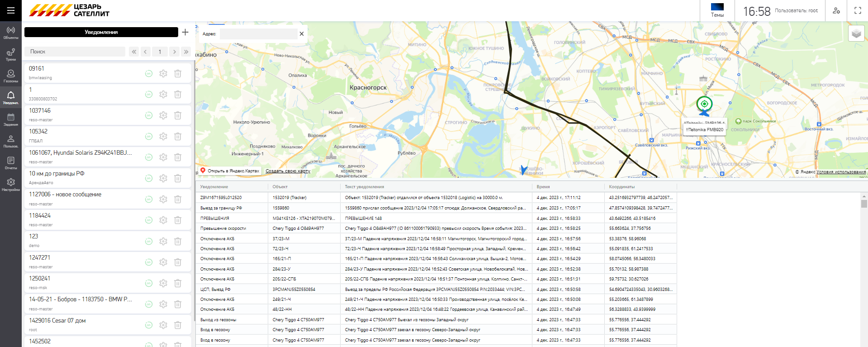
Task: Open settings gear for notification 09161
Action: click(163, 73)
